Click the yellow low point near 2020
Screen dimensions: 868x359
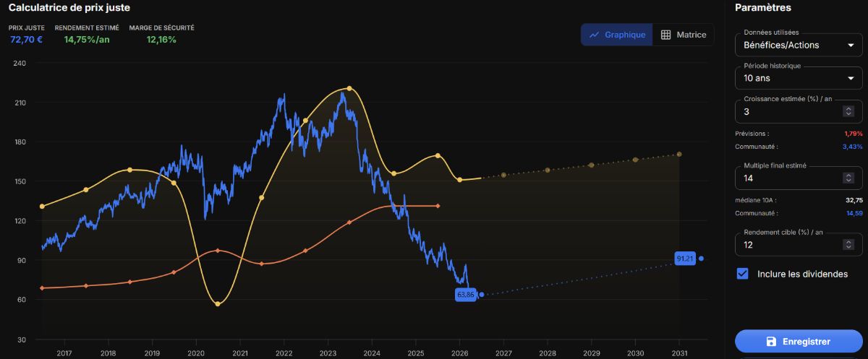[218, 303]
